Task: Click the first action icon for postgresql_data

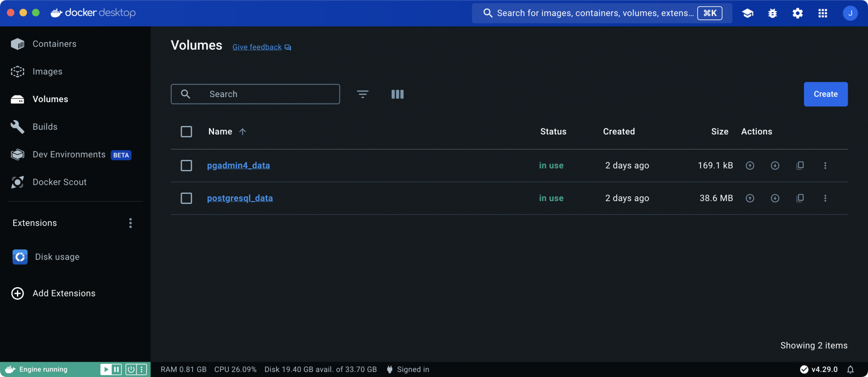Action: pyautogui.click(x=750, y=198)
